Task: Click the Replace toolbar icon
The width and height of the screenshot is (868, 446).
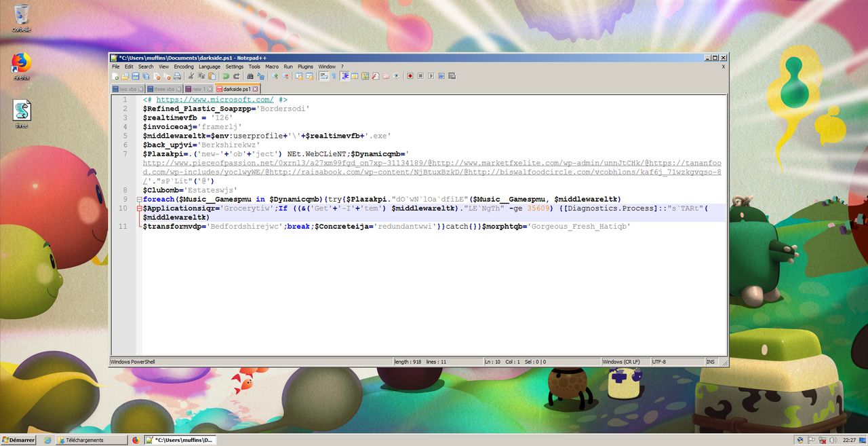Action: pyautogui.click(x=260, y=76)
